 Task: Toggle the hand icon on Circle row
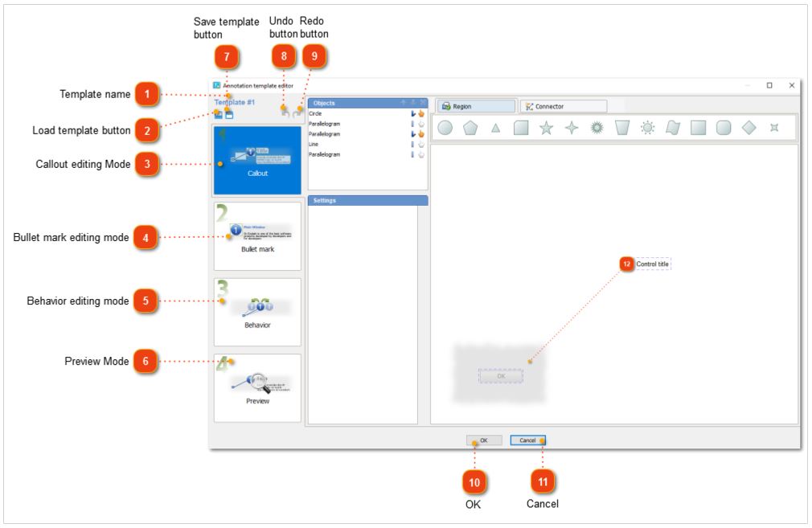tap(421, 113)
